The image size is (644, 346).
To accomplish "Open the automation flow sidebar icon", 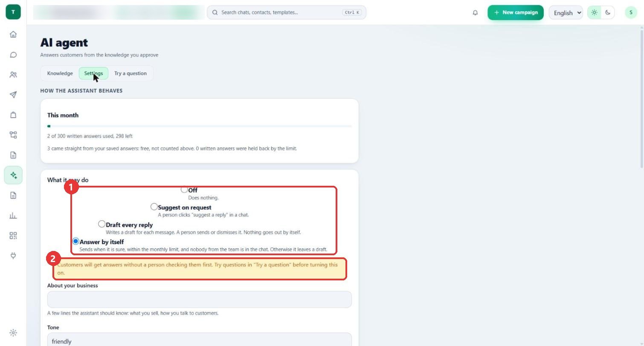I will (13, 135).
